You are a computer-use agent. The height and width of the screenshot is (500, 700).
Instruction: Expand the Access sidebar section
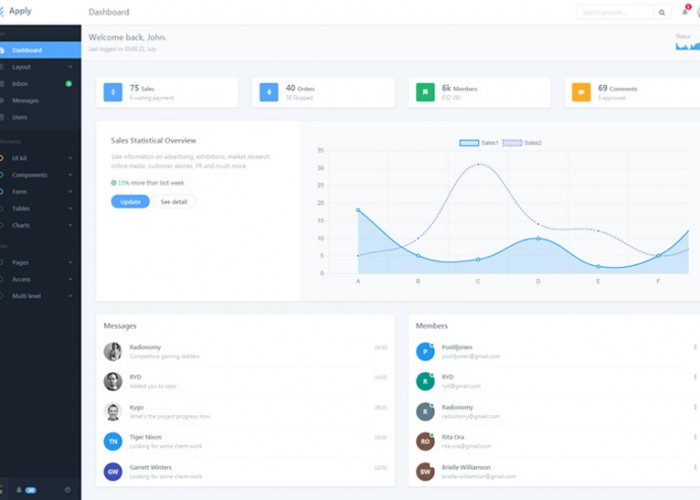41,279
